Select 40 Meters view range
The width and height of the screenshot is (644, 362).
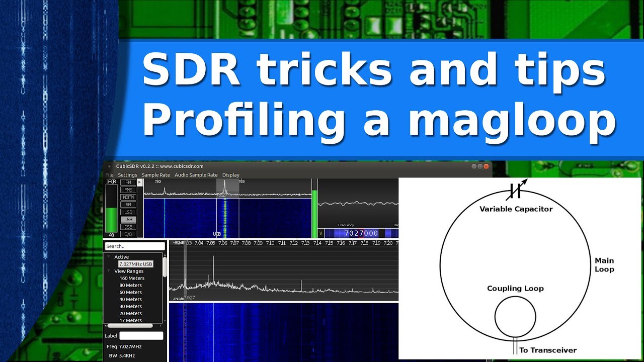pyautogui.click(x=130, y=299)
